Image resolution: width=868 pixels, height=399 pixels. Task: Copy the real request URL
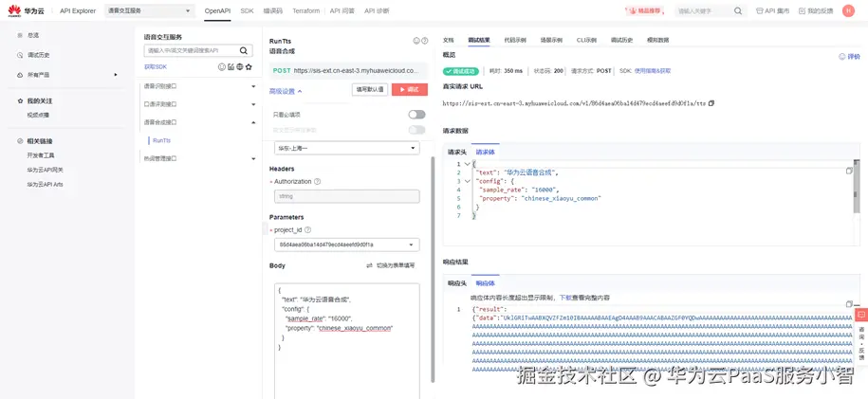[x=711, y=103]
